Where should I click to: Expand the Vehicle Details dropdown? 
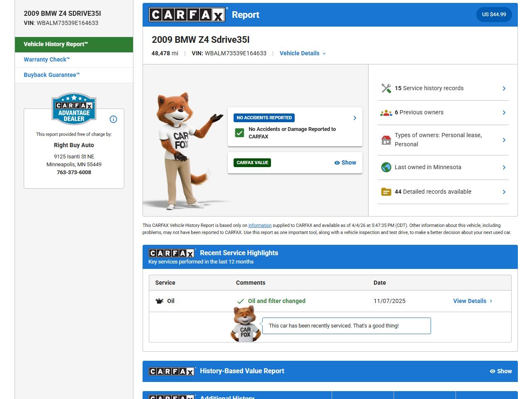click(303, 53)
